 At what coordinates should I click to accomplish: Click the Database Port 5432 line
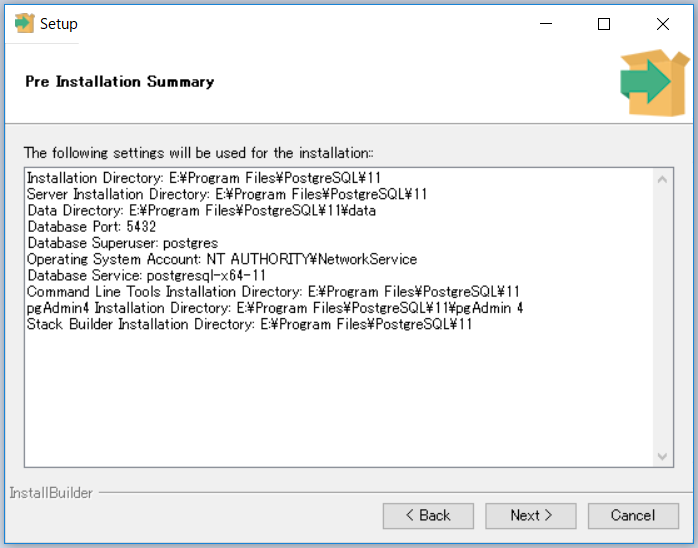(x=92, y=227)
